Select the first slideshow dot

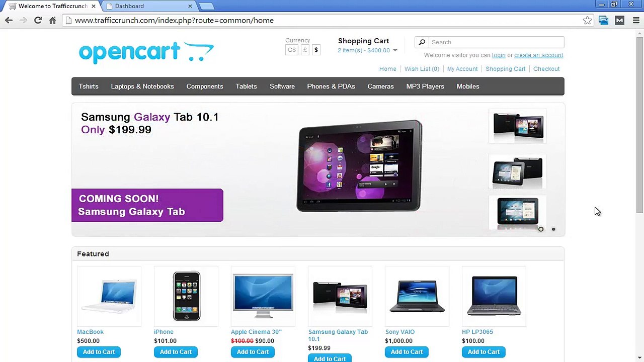[541, 229]
